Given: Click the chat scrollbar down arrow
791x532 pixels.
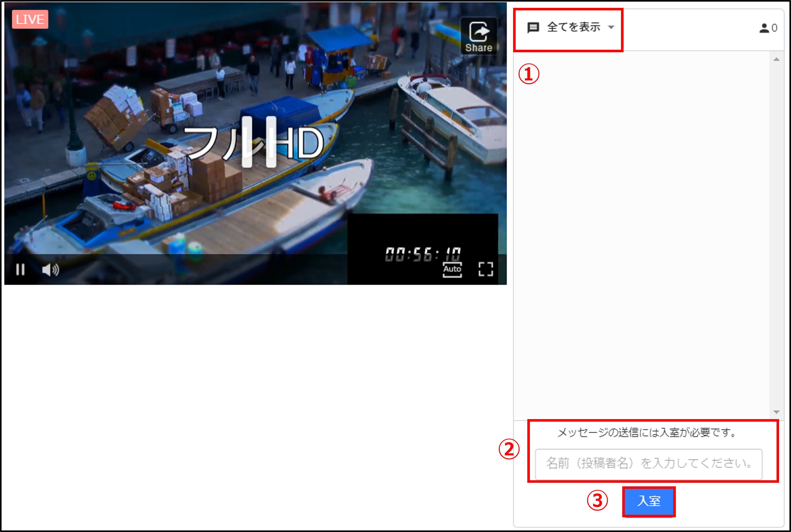Looking at the screenshot, I should (x=776, y=412).
